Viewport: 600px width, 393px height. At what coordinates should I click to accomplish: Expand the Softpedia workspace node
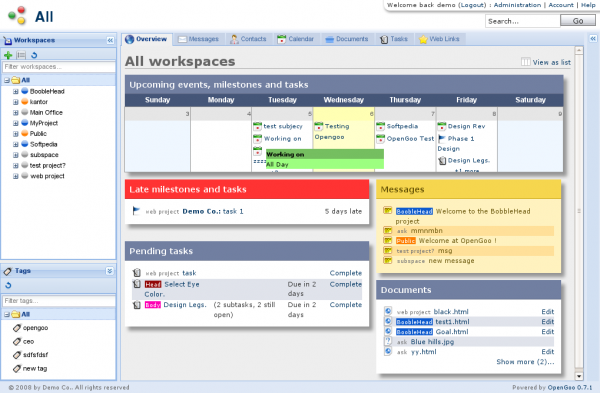coord(15,144)
